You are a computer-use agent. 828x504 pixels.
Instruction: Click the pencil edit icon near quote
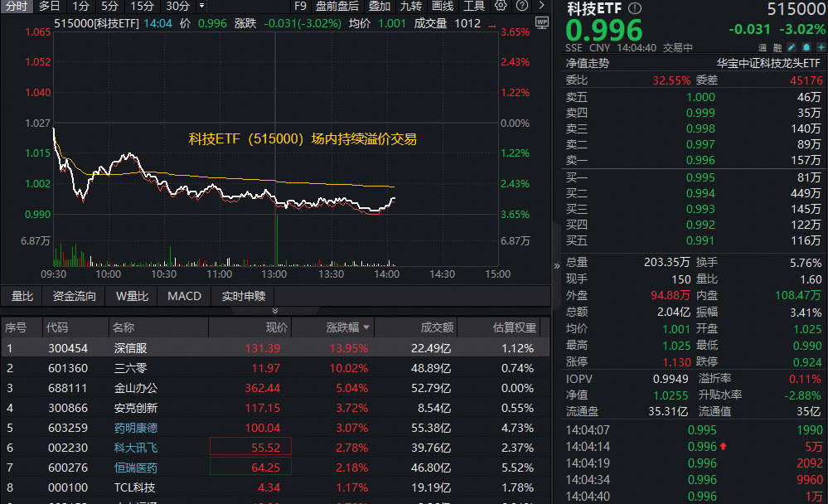pyautogui.click(x=792, y=48)
